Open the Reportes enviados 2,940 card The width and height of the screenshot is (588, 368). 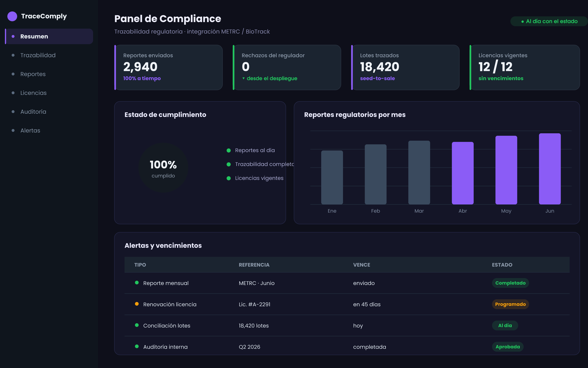(x=168, y=67)
